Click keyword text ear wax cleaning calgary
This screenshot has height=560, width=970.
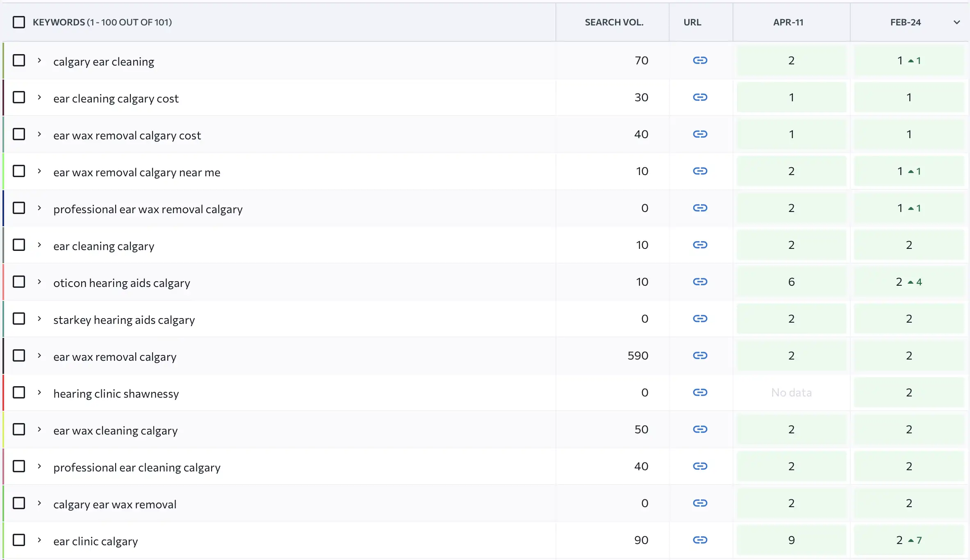tap(115, 430)
